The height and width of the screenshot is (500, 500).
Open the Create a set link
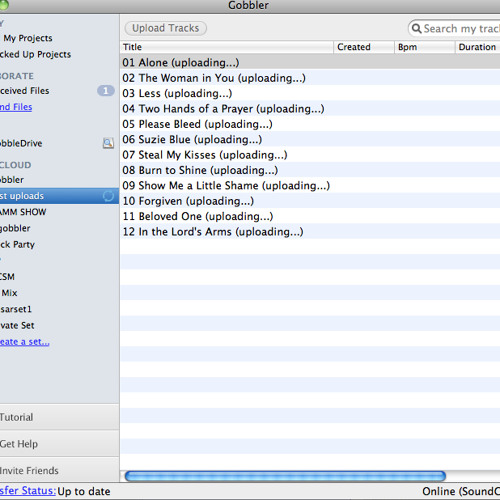25,342
